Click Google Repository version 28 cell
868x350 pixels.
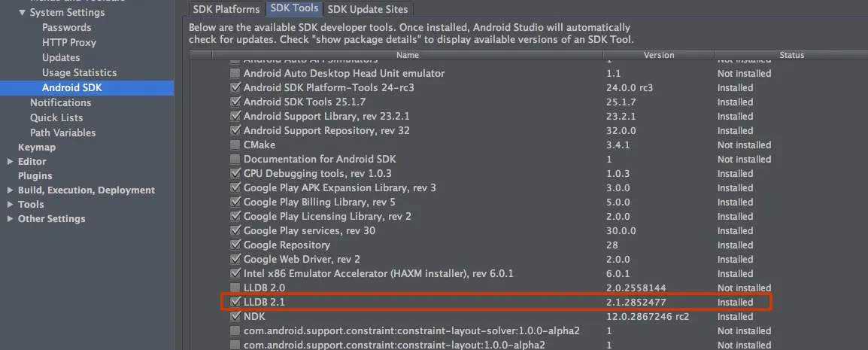(x=612, y=245)
